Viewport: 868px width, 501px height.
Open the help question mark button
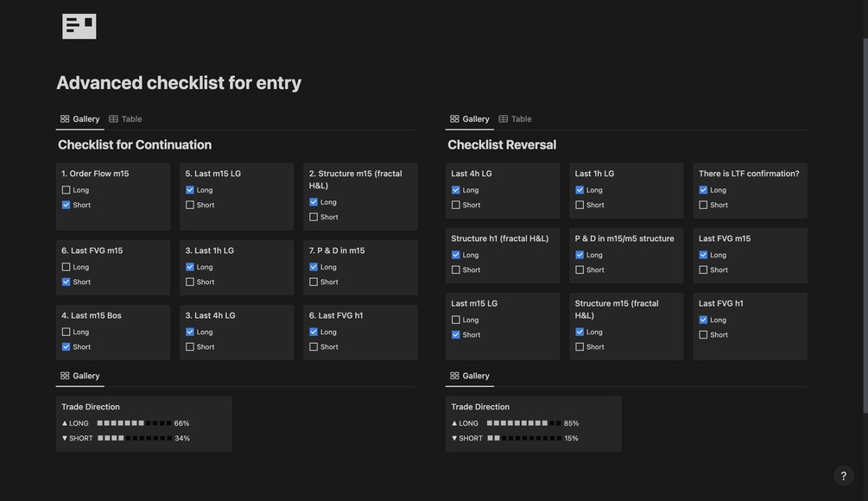click(844, 476)
